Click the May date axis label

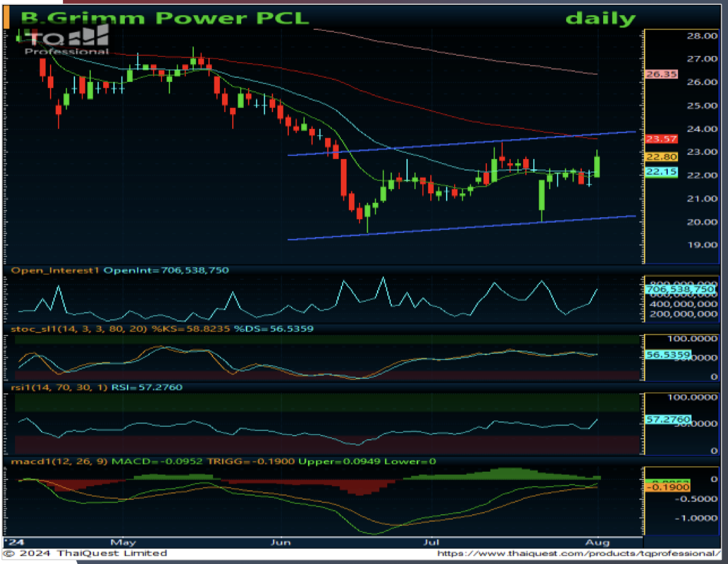tap(123, 543)
